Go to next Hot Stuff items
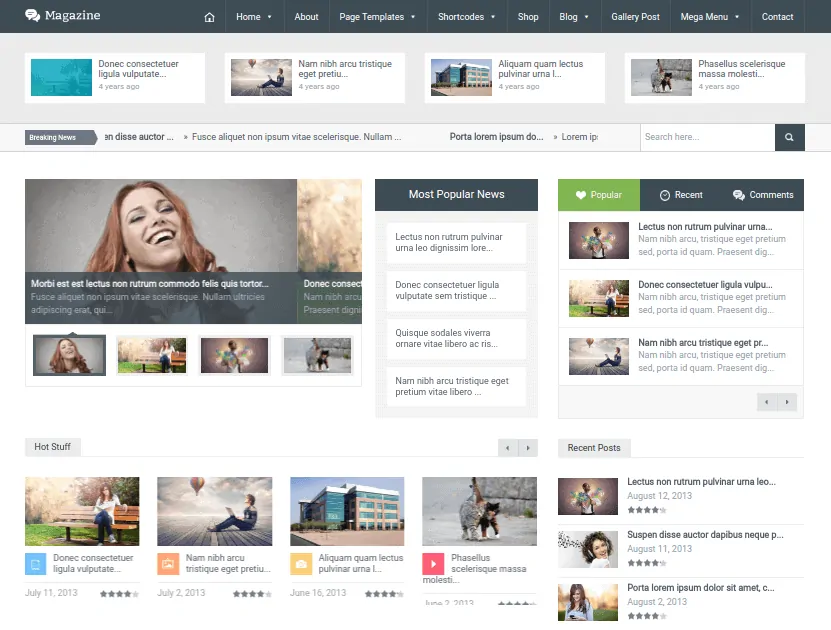The height and width of the screenshot is (630, 831). coord(528,448)
